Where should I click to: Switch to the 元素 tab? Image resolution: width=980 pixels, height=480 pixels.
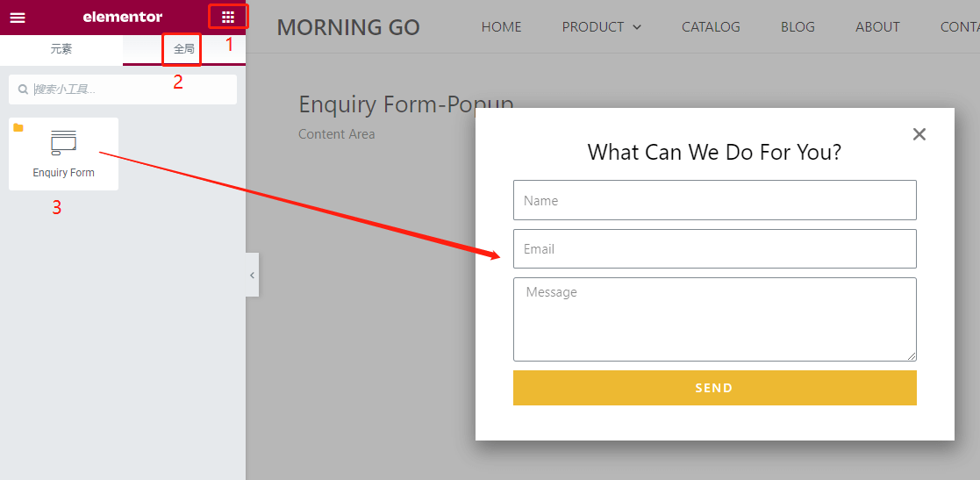[61, 49]
